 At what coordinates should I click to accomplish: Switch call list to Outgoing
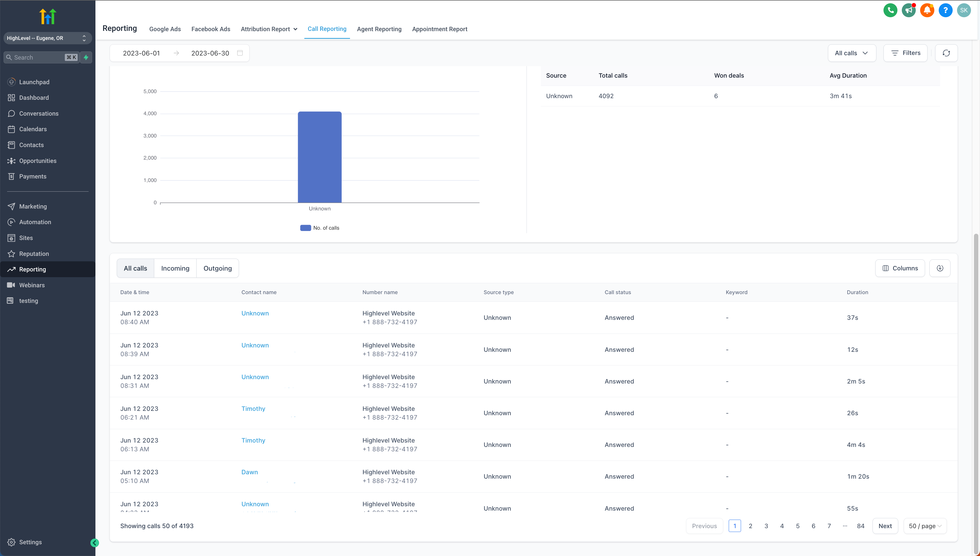point(217,268)
